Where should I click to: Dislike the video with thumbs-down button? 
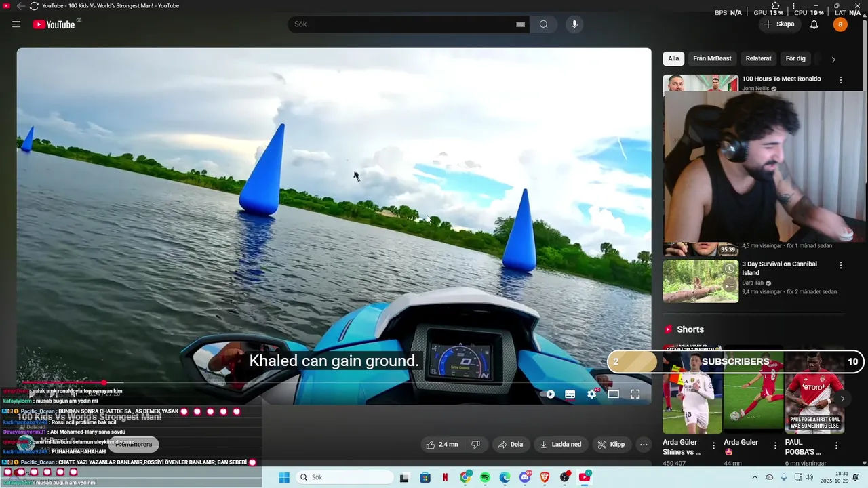(475, 445)
